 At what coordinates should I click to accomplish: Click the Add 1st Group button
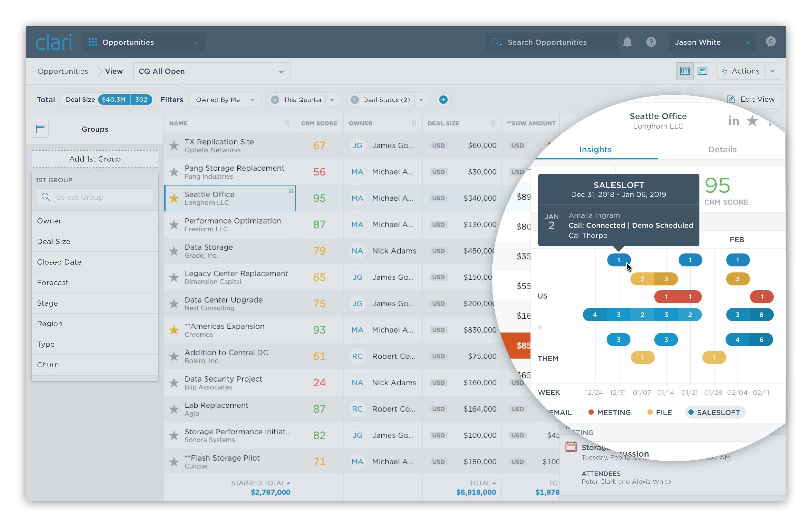(95, 159)
